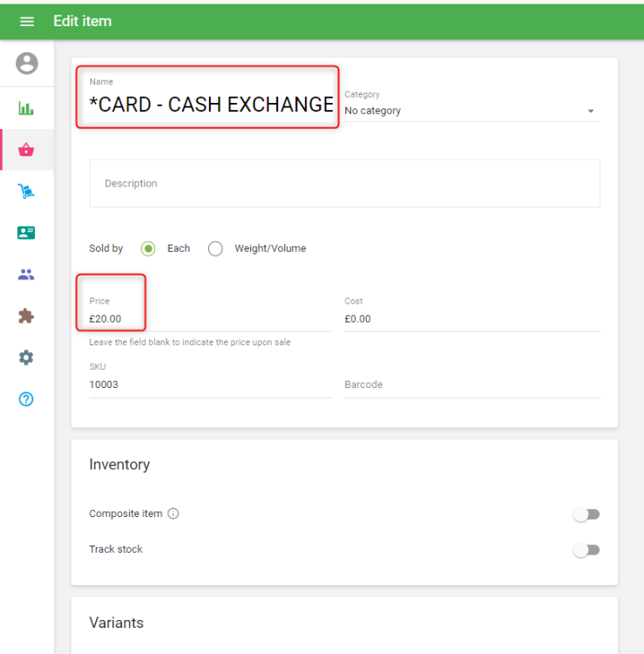
Task: Turn on the Track stock switch
Action: coord(586,550)
